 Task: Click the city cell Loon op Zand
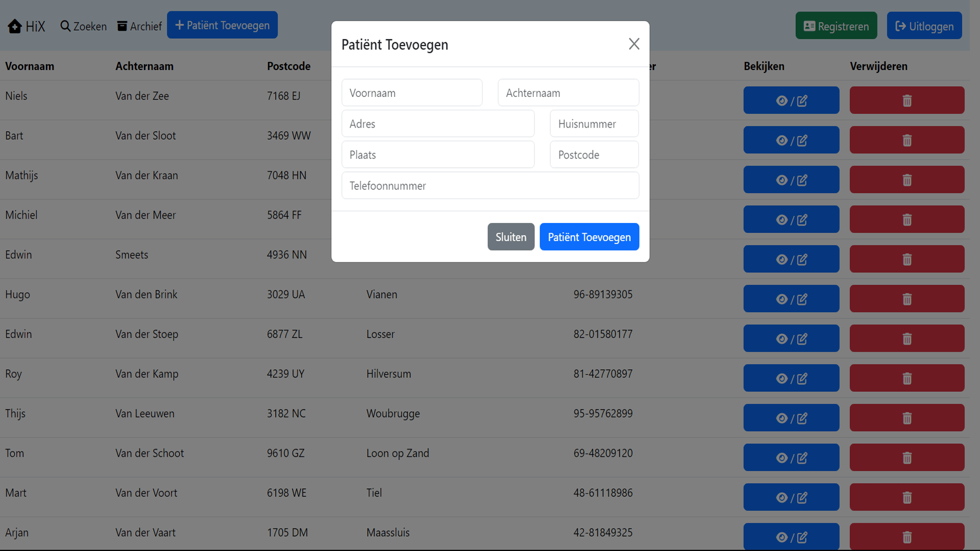pyautogui.click(x=398, y=453)
